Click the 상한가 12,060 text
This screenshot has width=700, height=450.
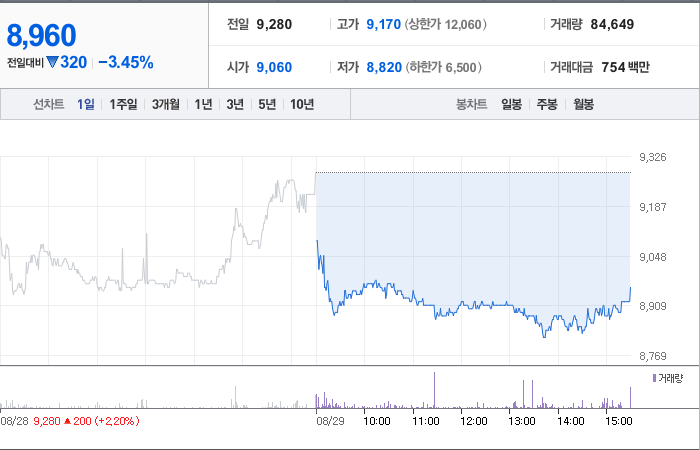[446, 24]
